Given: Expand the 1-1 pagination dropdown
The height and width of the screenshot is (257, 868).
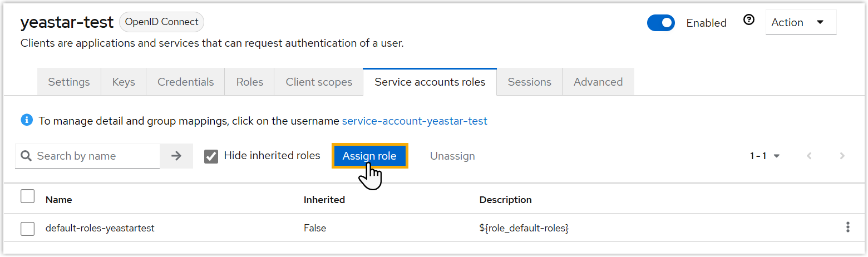Looking at the screenshot, I should [x=765, y=156].
